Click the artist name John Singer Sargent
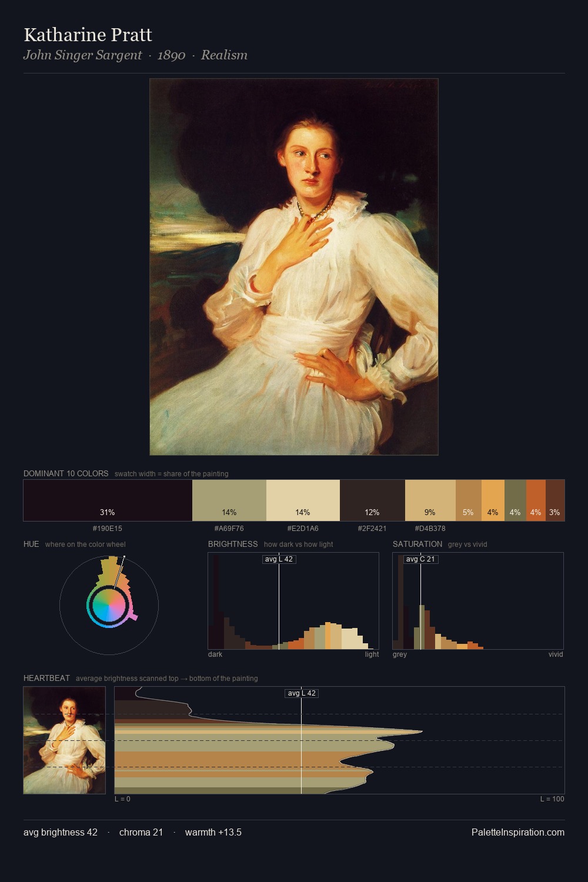This screenshot has height=882, width=588. click(x=82, y=55)
